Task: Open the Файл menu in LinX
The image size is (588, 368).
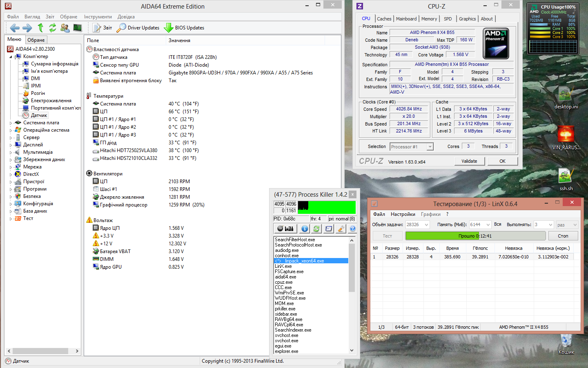Action: coord(379,214)
